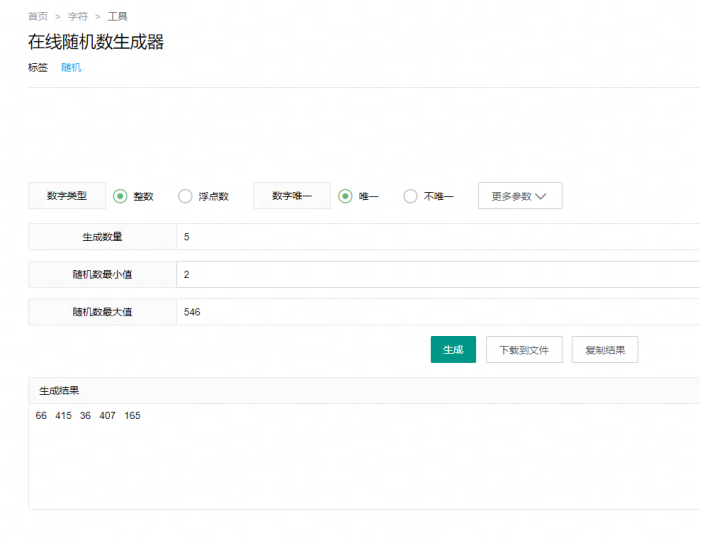Click the 数字唯一 label box
Viewport: 701px width, 539px height.
point(292,196)
